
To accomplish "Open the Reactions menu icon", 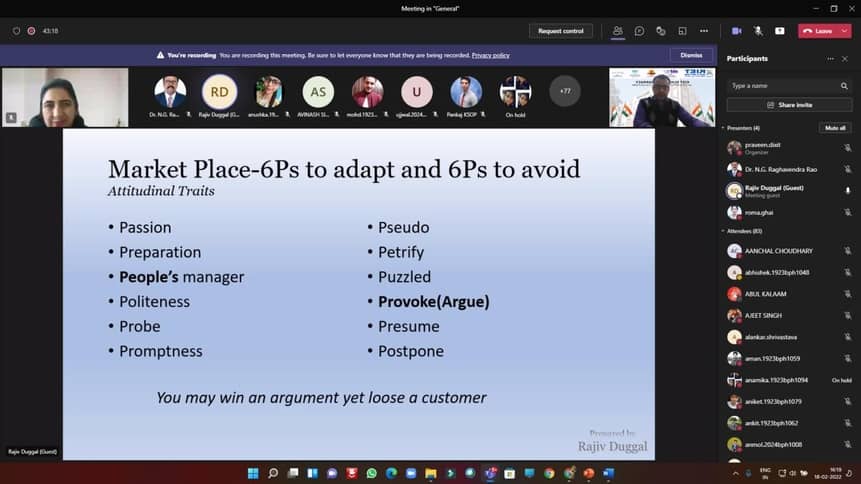I will 661,31.
